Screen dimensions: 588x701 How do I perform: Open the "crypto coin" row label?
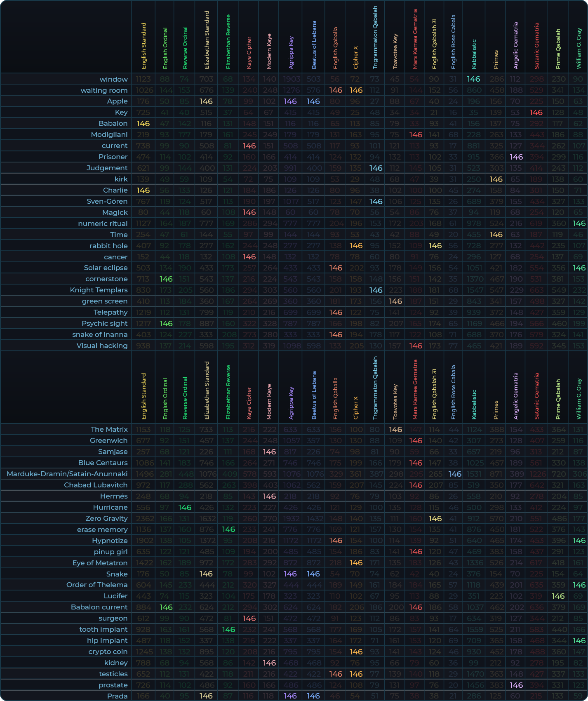(108, 652)
